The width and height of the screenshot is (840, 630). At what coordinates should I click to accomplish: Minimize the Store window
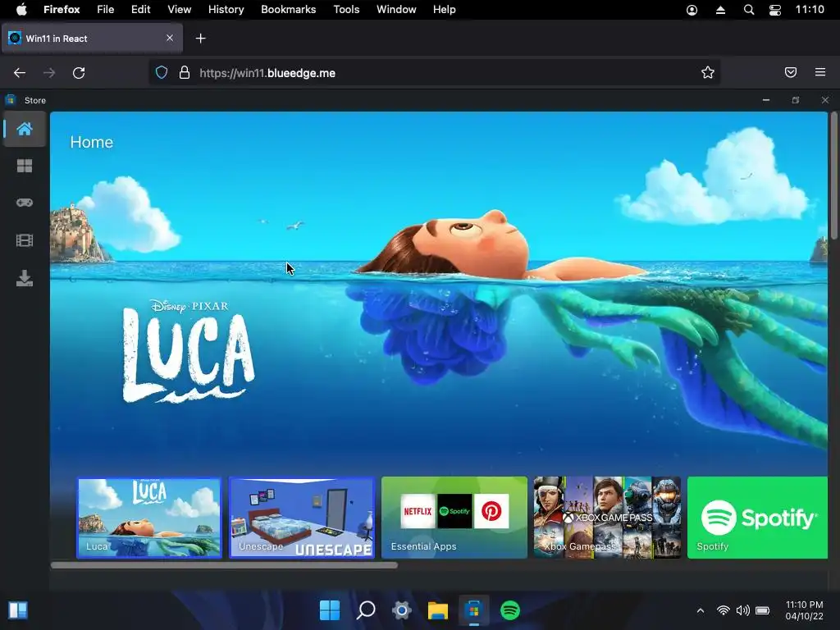766,100
